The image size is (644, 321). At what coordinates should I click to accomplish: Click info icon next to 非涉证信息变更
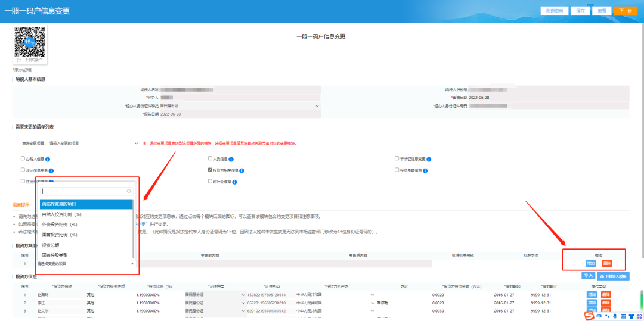[429, 160]
